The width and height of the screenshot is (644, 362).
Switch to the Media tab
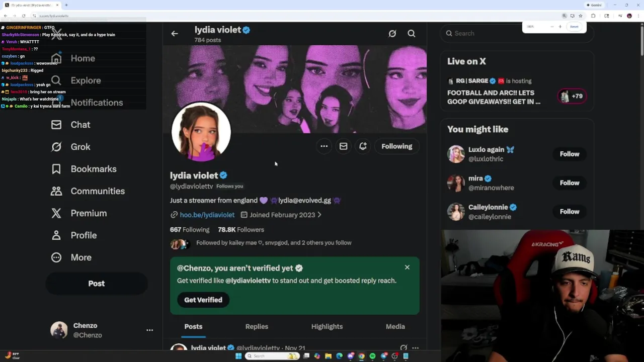click(395, 327)
